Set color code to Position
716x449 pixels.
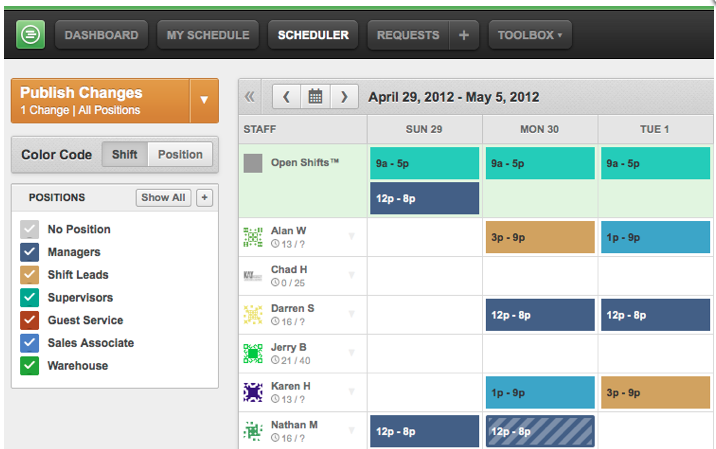180,154
